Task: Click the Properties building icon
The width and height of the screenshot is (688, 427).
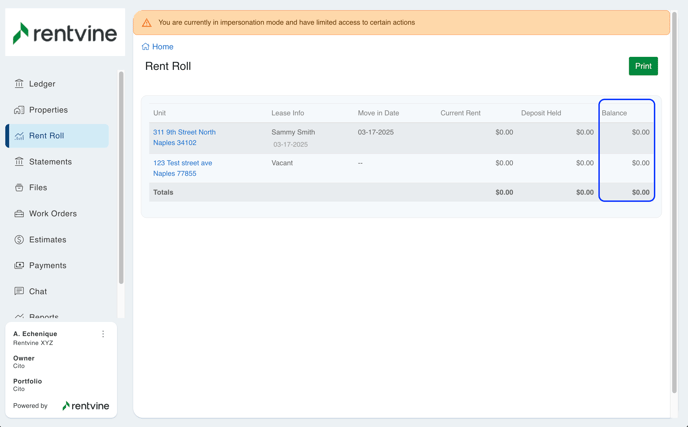Action: pos(19,110)
